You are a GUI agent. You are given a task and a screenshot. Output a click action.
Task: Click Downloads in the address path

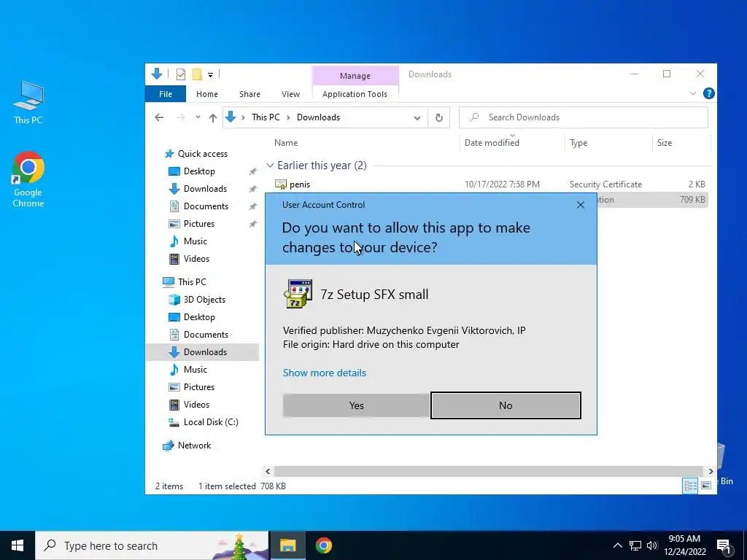click(x=318, y=117)
